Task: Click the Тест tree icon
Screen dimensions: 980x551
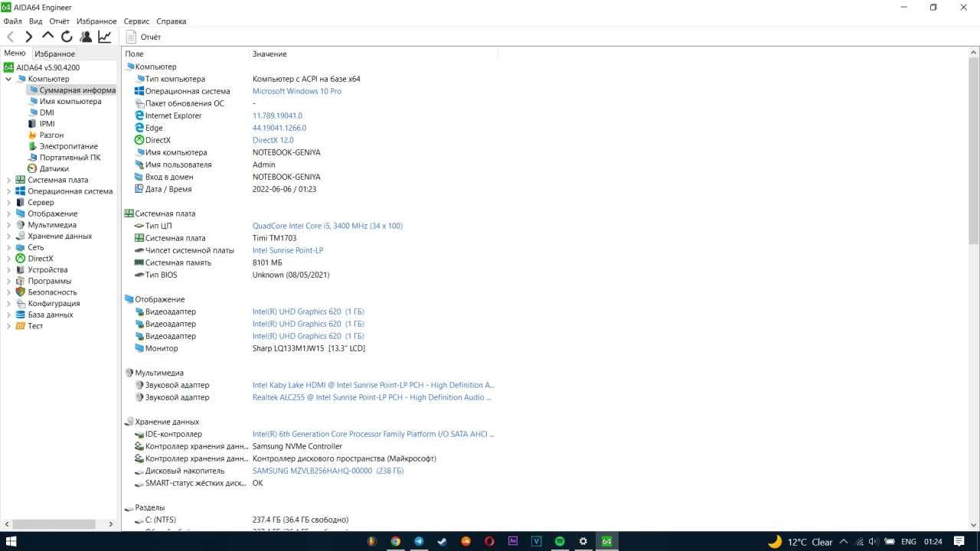Action: [x=21, y=326]
